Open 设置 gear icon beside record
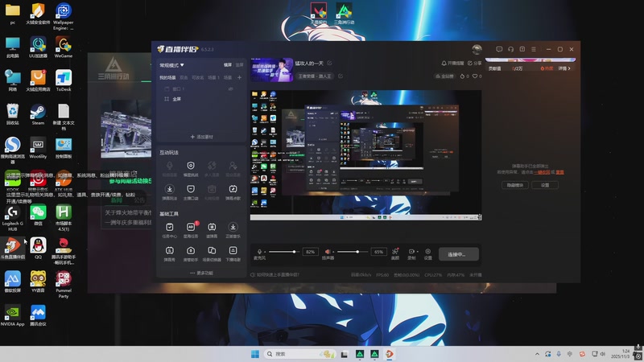Image resolution: width=644 pixels, height=362 pixels. click(427, 251)
